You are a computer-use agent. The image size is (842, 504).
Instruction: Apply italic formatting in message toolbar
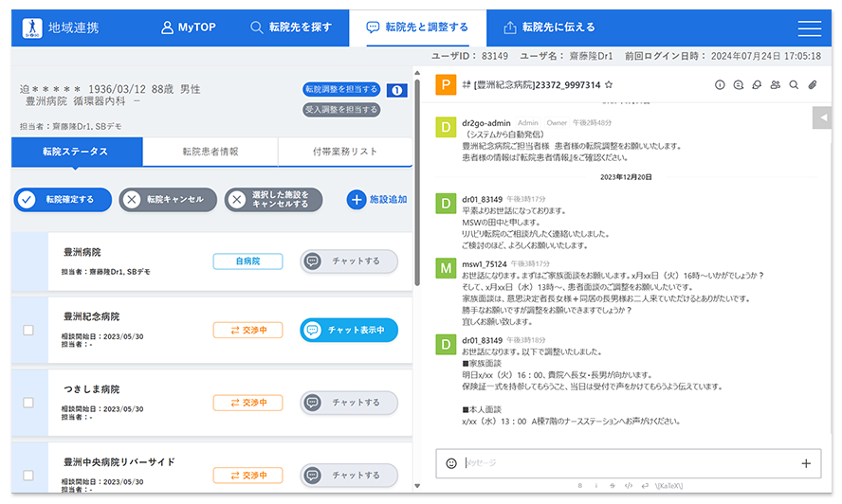point(596,486)
